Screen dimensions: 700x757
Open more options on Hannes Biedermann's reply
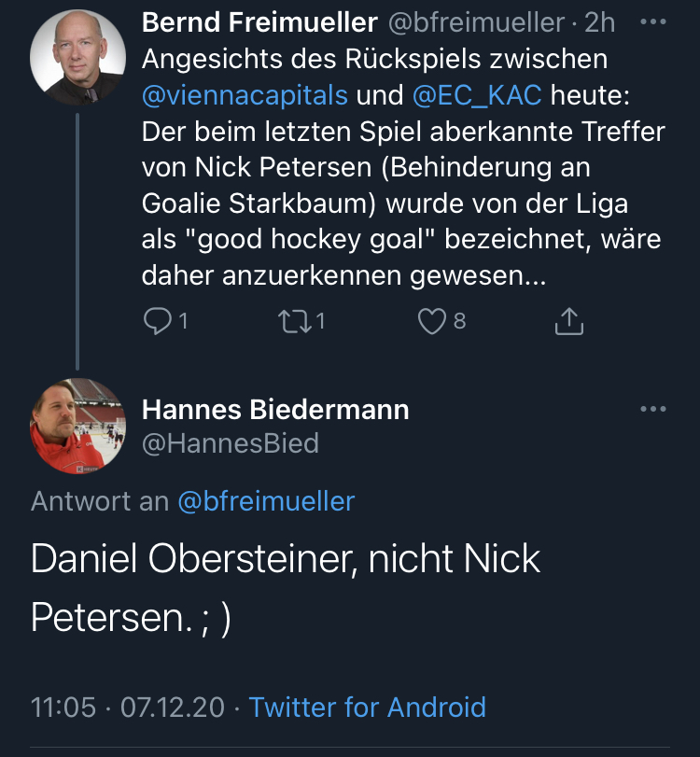(x=653, y=410)
